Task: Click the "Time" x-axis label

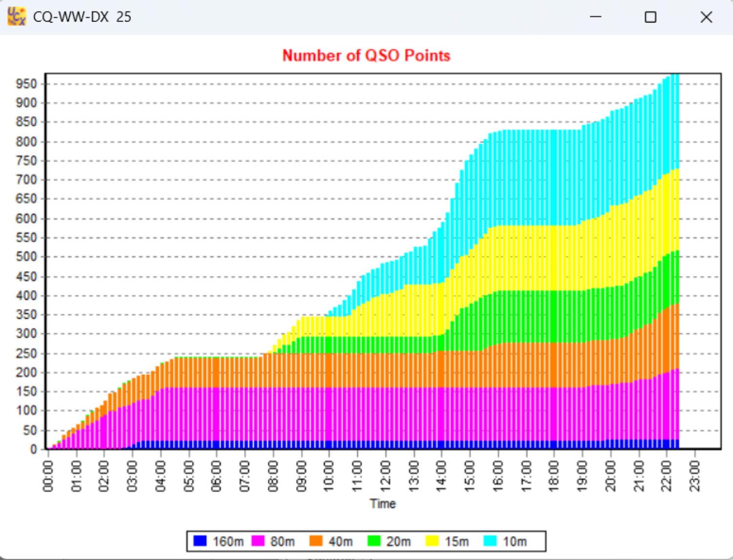Action: coord(383,503)
